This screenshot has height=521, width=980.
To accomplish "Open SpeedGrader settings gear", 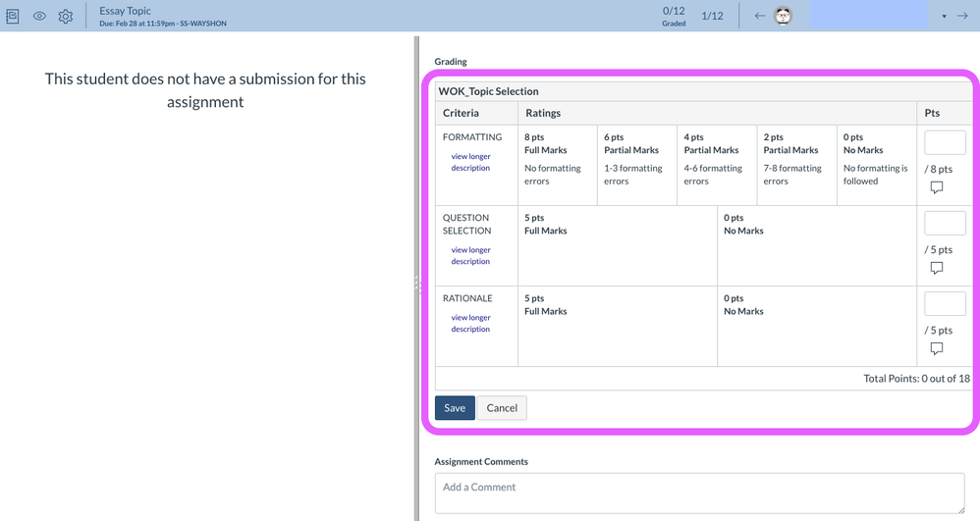I will [66, 17].
